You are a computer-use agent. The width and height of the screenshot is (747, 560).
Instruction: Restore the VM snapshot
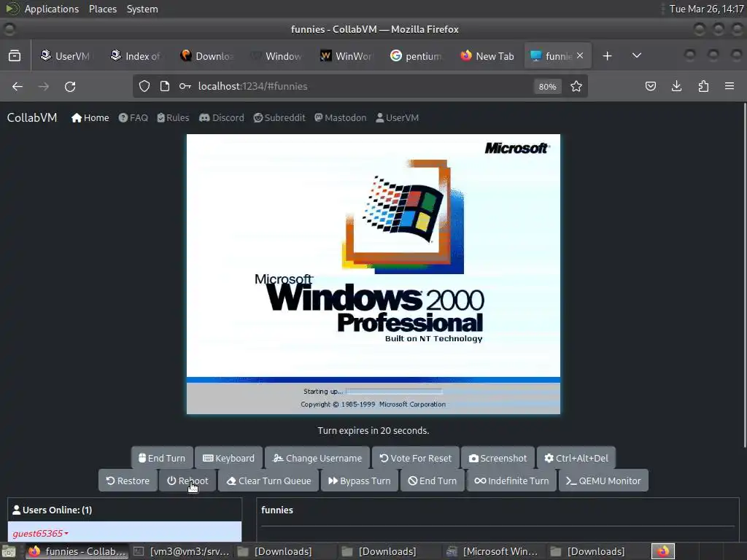point(128,481)
